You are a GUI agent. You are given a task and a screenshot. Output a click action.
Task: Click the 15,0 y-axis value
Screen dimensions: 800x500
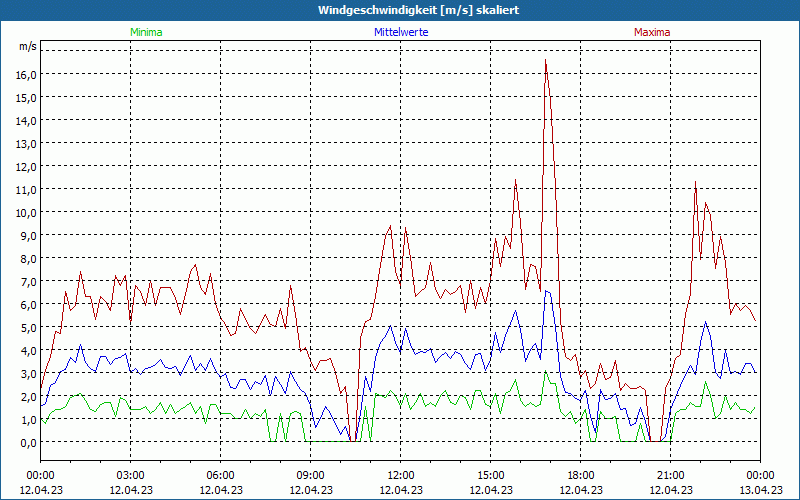pos(27,97)
